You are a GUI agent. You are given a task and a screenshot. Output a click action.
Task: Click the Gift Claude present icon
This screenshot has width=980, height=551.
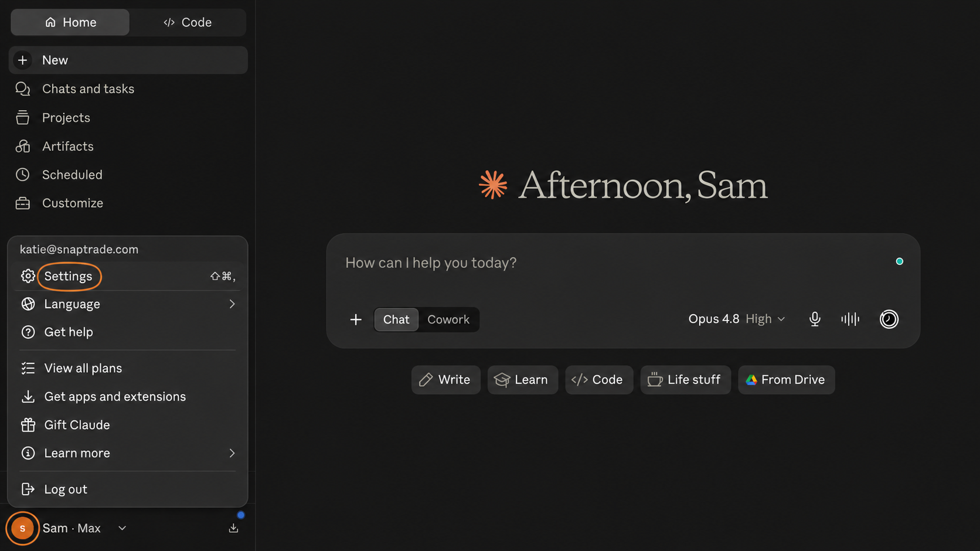(28, 425)
